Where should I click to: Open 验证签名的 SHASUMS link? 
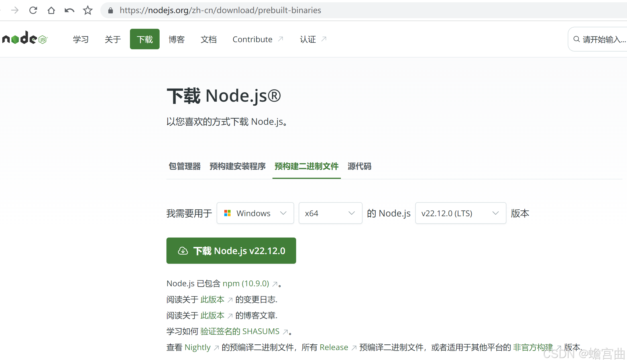pyautogui.click(x=240, y=331)
